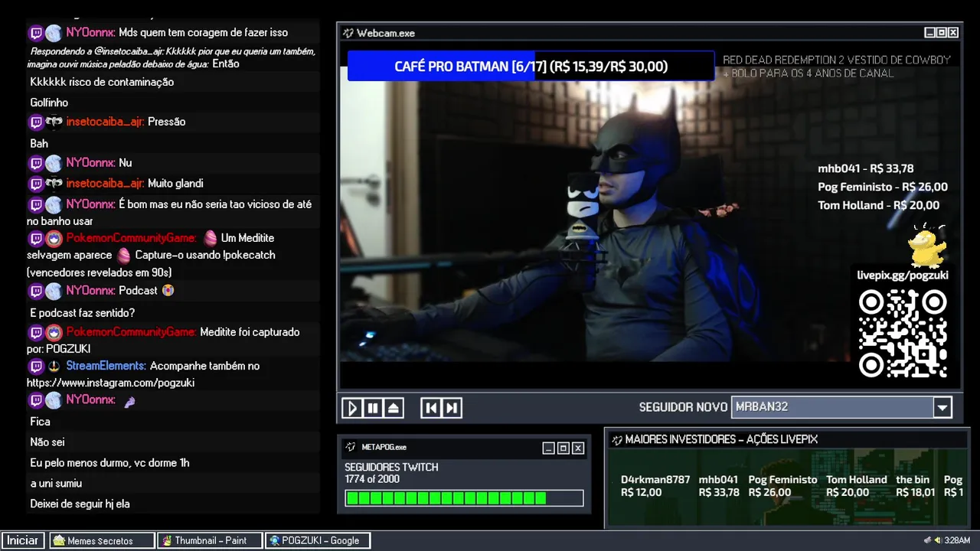This screenshot has height=551, width=980.
Task: Close the Webcam.exe window
Action: tap(953, 33)
